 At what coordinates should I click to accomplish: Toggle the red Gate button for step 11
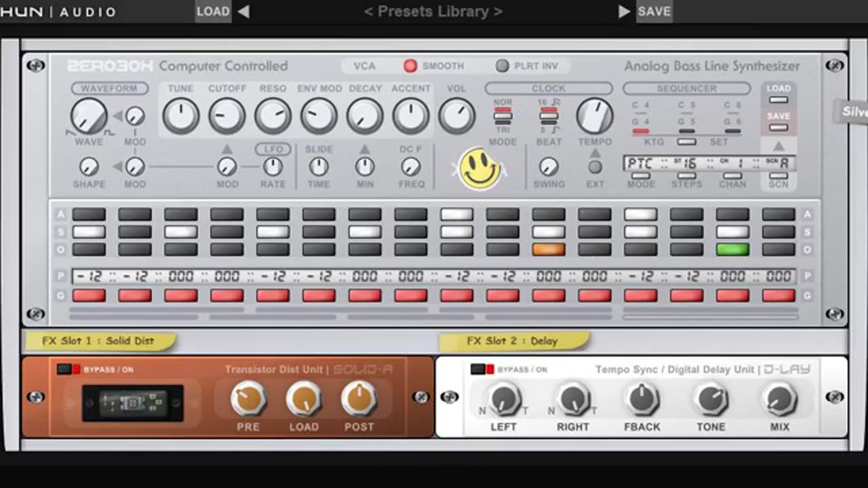tap(549, 296)
